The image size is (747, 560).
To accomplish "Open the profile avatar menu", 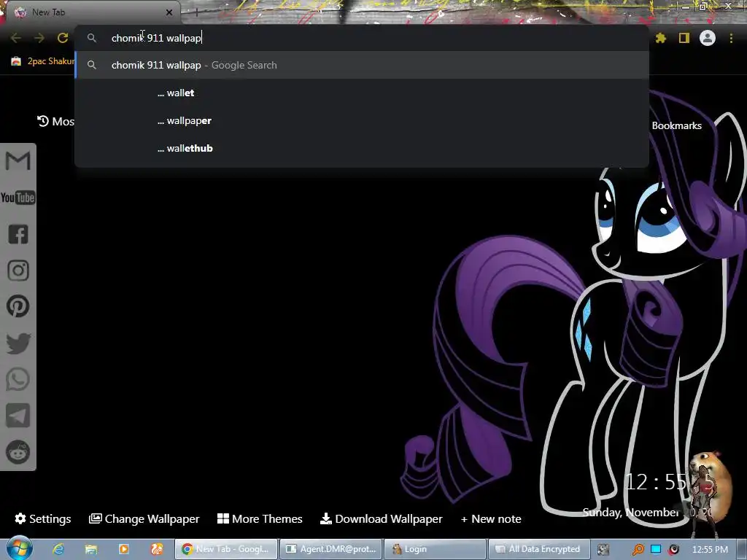I will click(x=708, y=38).
